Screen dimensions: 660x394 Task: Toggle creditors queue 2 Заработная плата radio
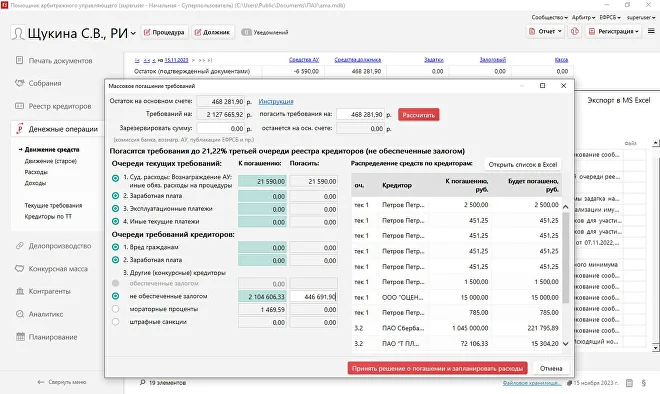click(115, 260)
